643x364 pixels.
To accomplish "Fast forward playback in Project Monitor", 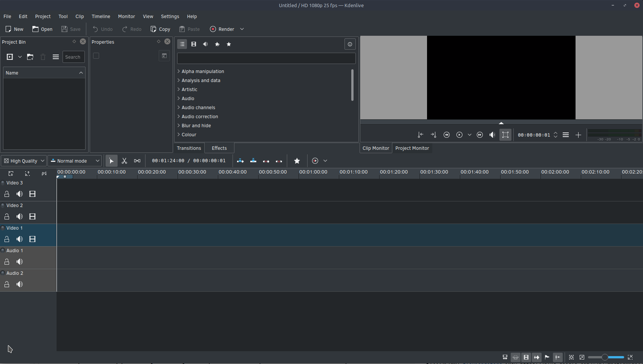I will (x=480, y=135).
